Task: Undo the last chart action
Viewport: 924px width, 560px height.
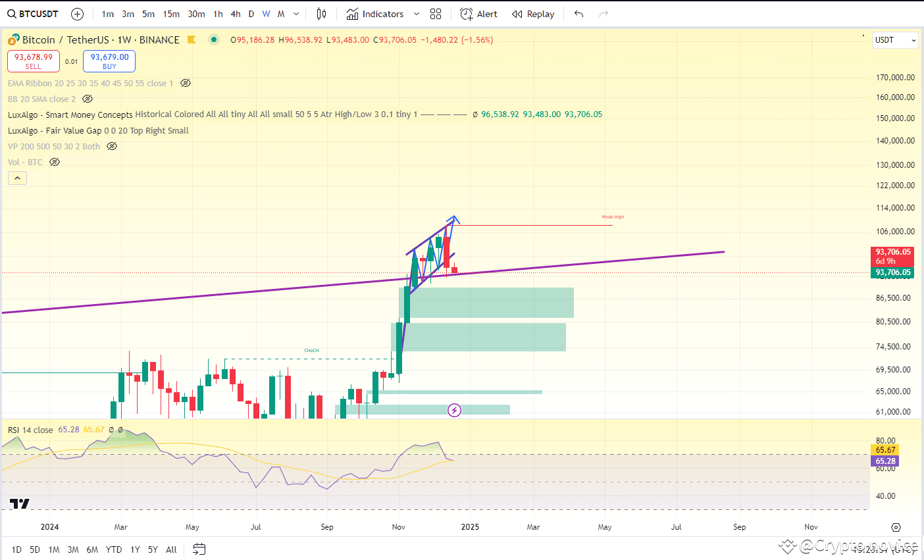Action: [579, 14]
